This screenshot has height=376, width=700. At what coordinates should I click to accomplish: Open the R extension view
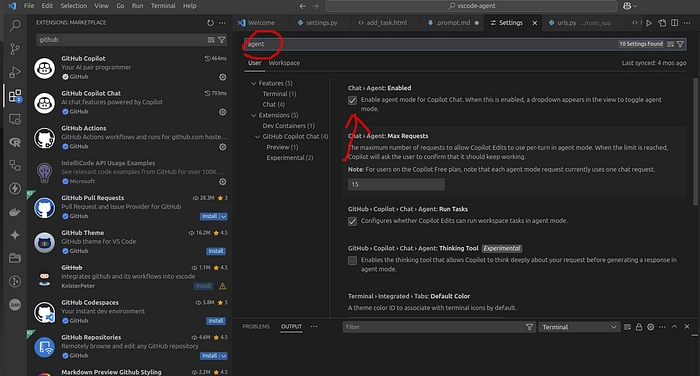click(x=15, y=142)
